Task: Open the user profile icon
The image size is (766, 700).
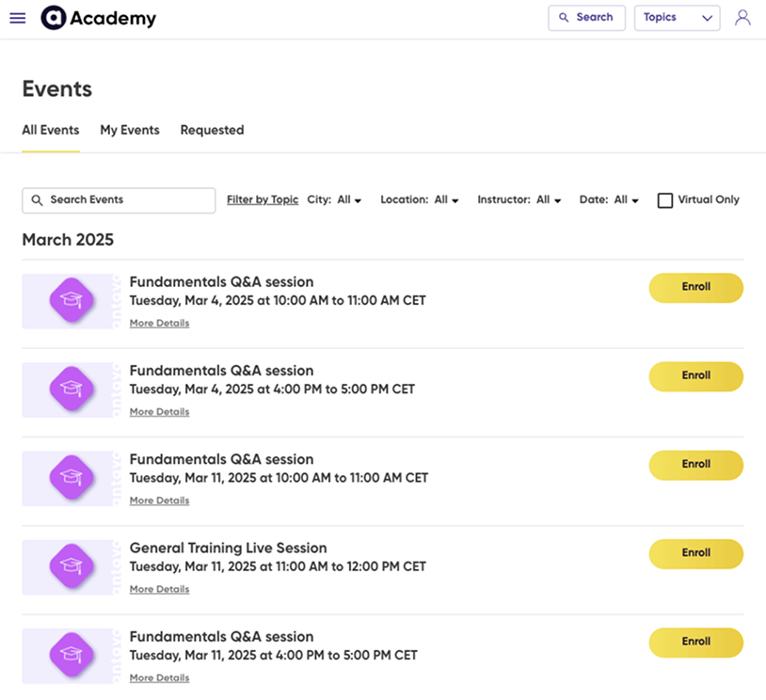Action: click(742, 17)
